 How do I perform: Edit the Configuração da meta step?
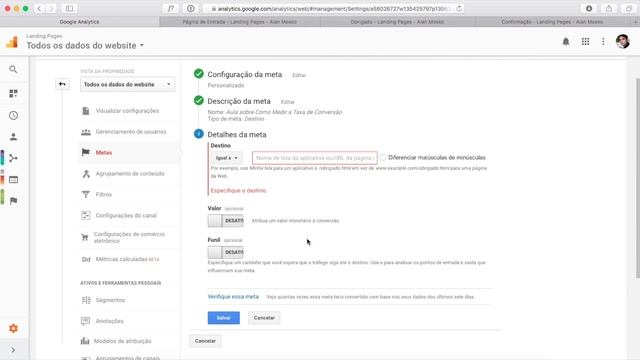(x=299, y=76)
